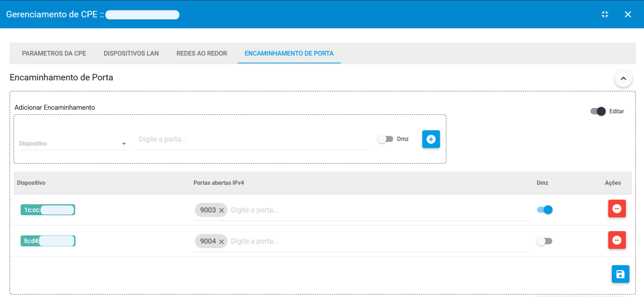Close the Gerenciamento de CPE dialog

point(628,14)
